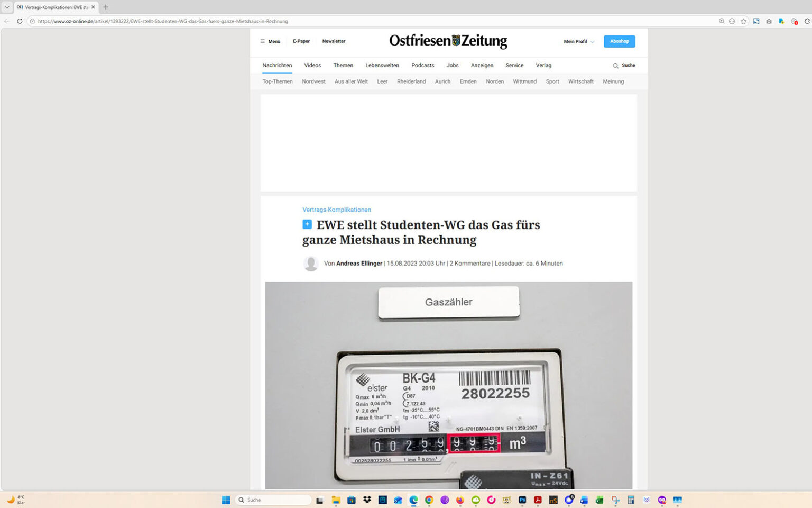Reload the page with the refresh icon
This screenshot has height=508, width=812.
point(20,21)
